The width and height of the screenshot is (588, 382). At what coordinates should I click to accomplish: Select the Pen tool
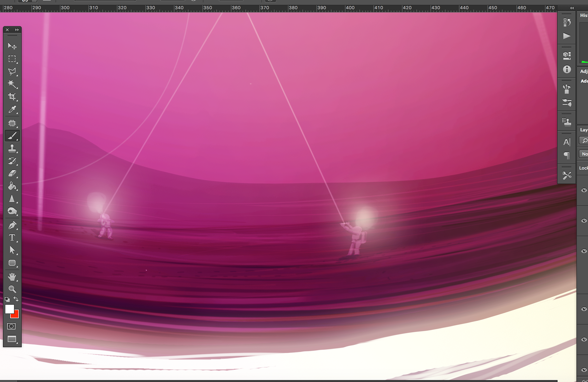(x=12, y=225)
